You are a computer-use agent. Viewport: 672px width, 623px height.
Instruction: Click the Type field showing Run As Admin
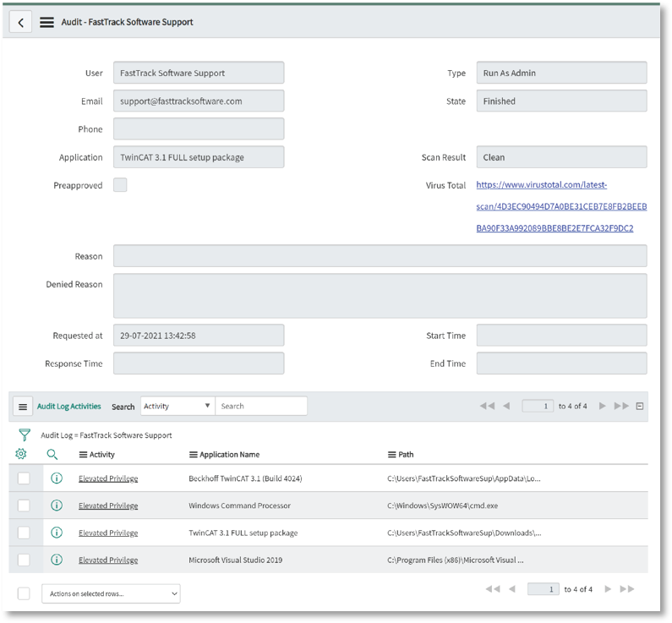coord(561,73)
